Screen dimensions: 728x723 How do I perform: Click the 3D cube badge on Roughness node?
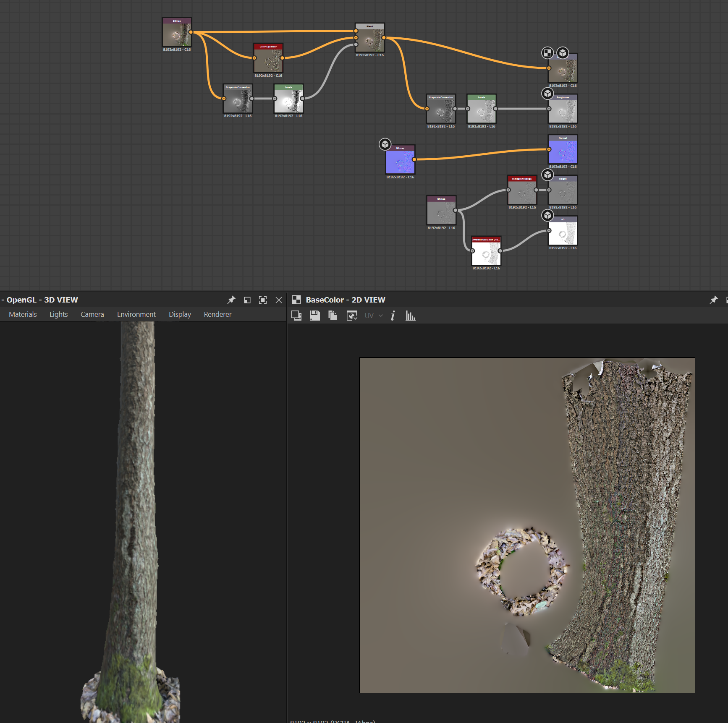point(547,93)
